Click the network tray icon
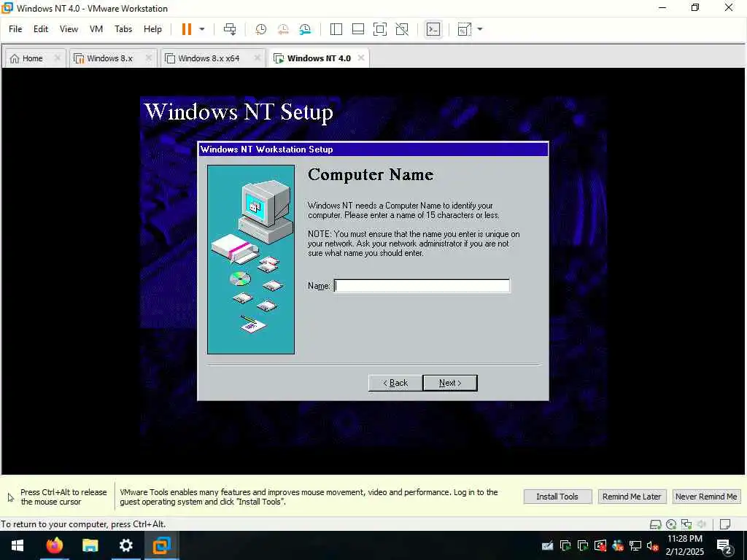The height and width of the screenshot is (560, 747). 635,545
